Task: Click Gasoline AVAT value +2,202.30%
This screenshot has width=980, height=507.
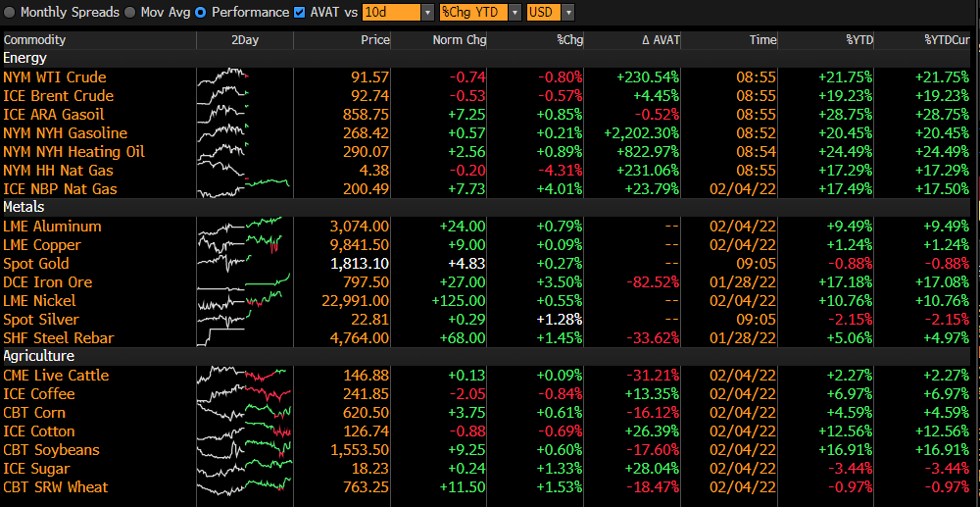Action: [643, 133]
